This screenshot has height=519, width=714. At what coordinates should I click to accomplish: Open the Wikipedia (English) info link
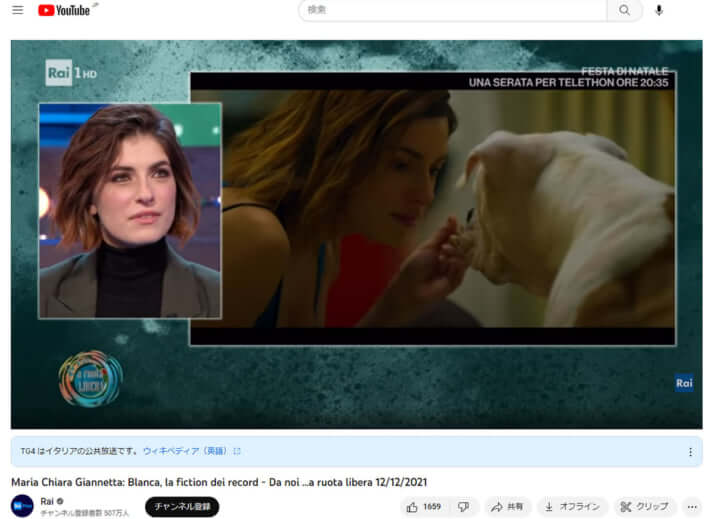[192, 451]
